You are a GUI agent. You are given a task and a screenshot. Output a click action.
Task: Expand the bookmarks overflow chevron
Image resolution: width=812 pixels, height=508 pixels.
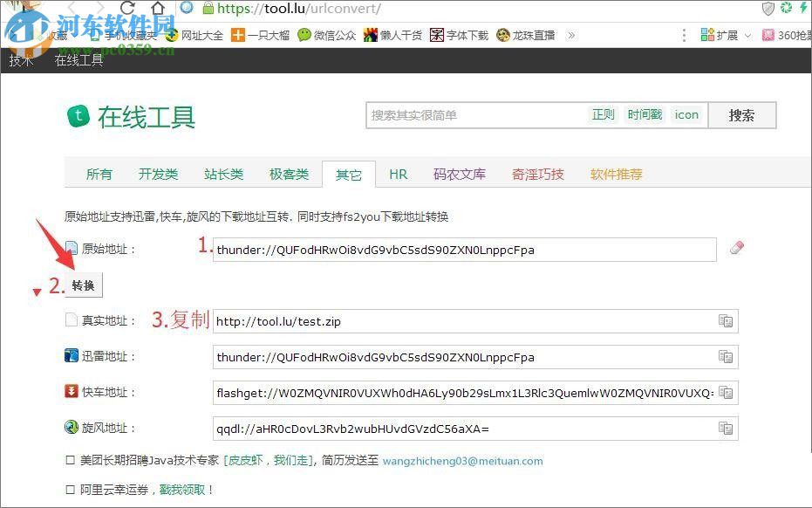[x=573, y=36]
